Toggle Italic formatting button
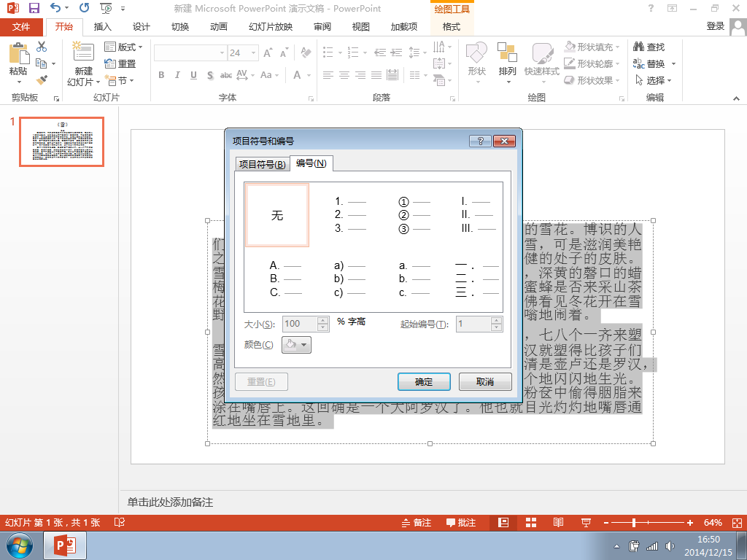The image size is (747, 560). pos(177,75)
